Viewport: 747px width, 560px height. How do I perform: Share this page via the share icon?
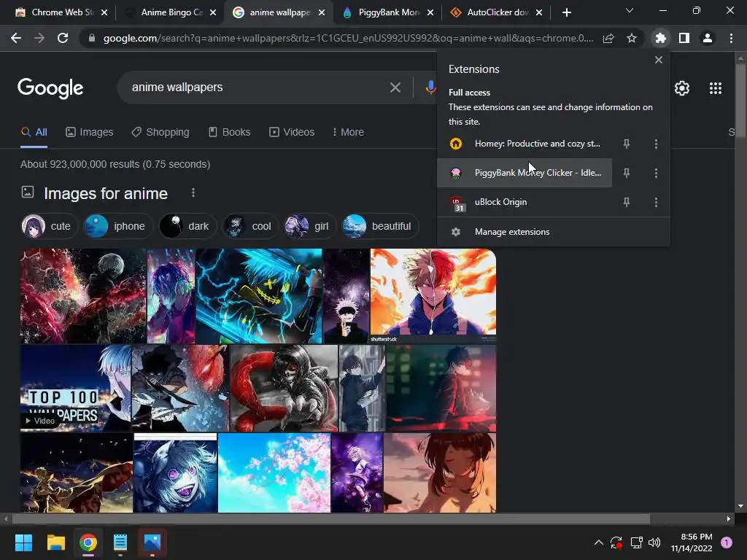[608, 38]
